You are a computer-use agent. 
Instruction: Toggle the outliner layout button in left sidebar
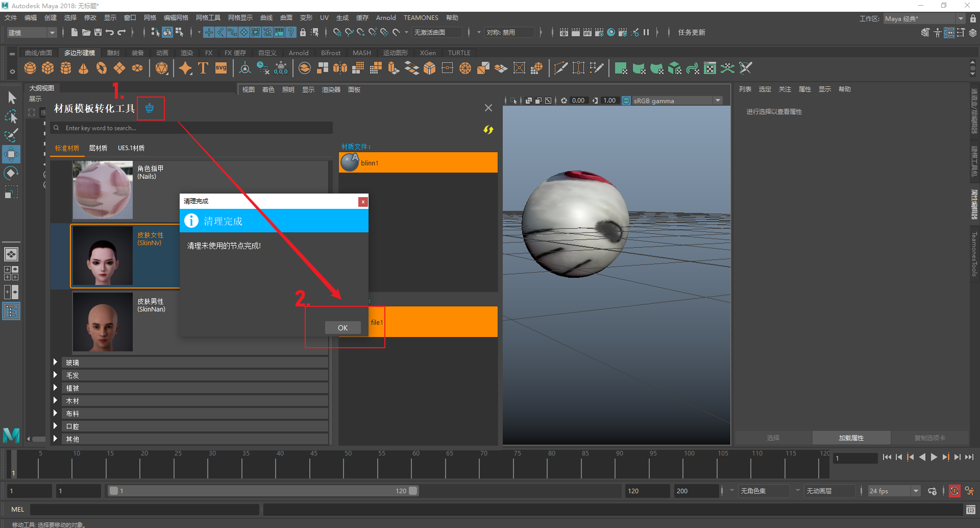click(11, 311)
